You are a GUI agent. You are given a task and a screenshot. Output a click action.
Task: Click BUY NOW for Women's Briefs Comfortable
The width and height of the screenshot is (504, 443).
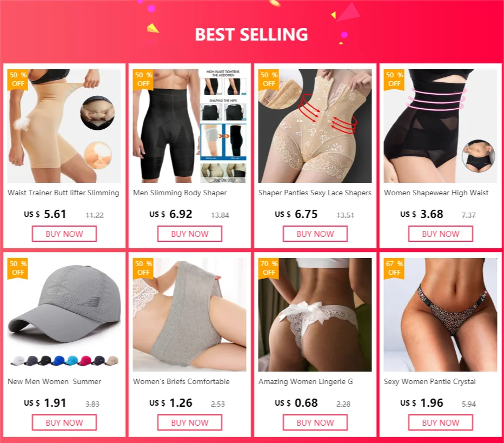(190, 422)
